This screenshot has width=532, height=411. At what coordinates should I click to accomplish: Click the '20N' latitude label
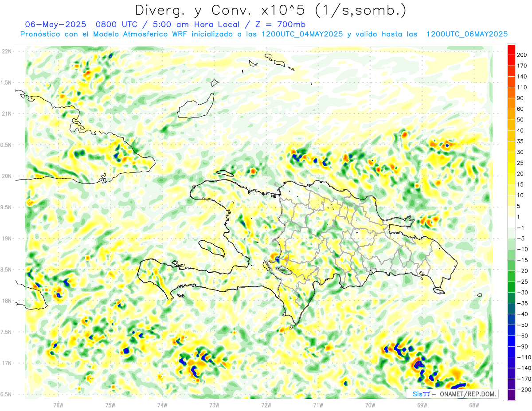pyautogui.click(x=6, y=176)
